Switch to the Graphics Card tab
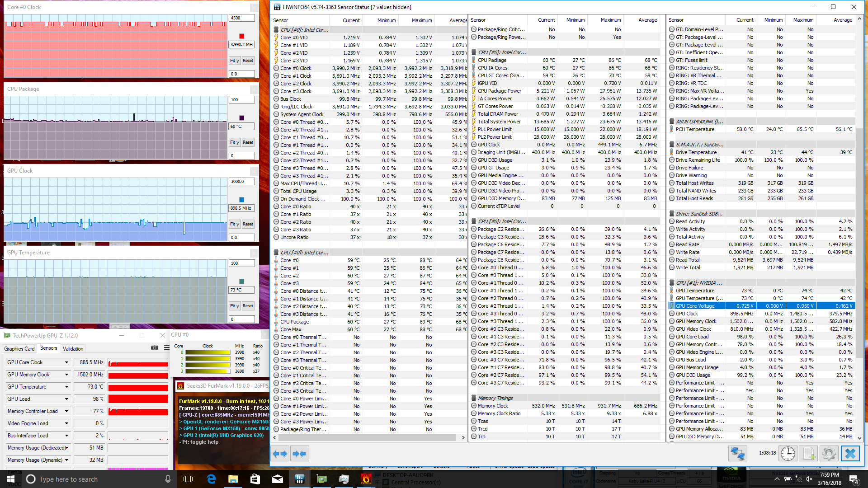 click(19, 348)
